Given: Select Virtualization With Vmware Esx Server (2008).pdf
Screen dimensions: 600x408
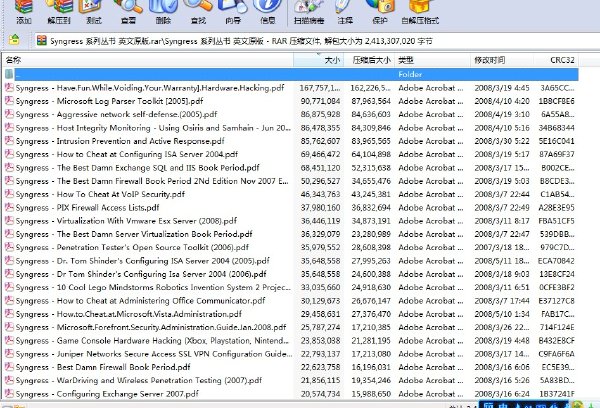Looking at the screenshot, I should click(x=290, y=221).
